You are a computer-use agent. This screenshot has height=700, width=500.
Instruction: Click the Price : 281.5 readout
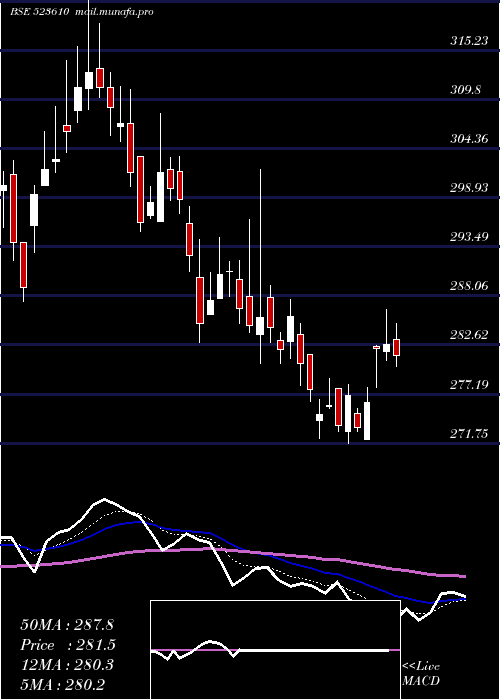point(68,645)
